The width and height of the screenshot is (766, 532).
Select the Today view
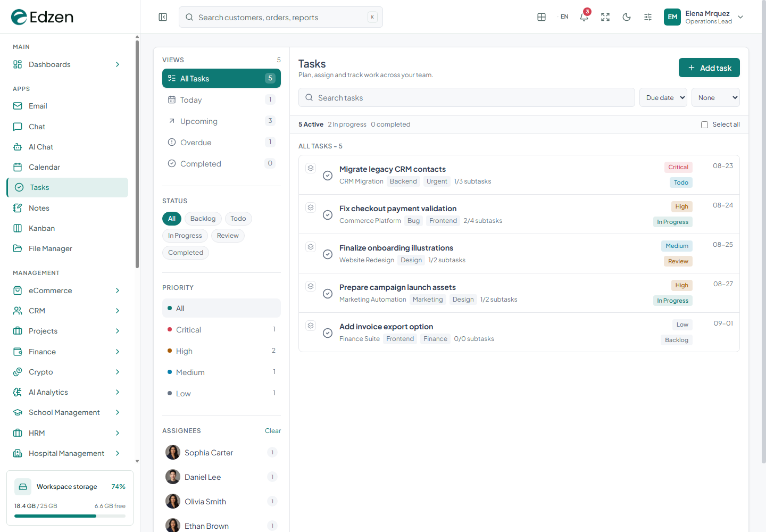point(221,100)
